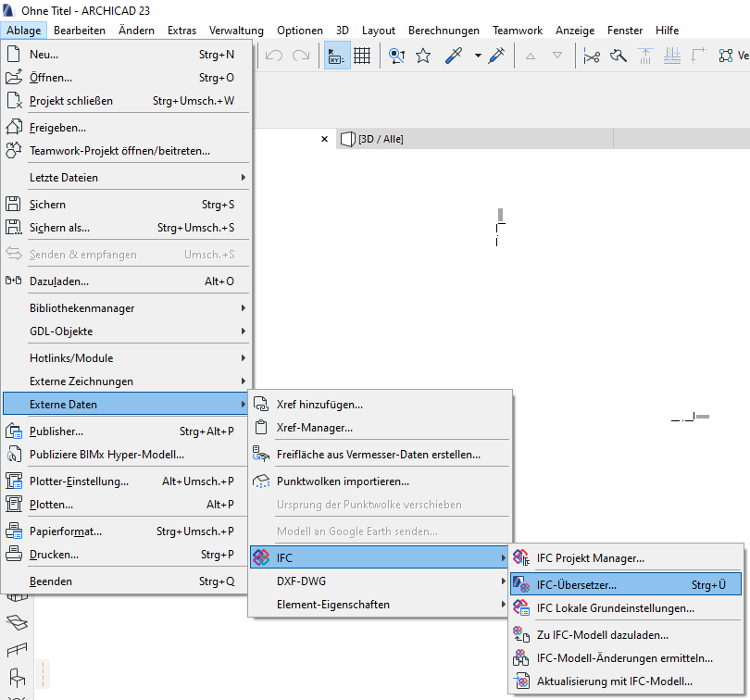Viewport: 750px width, 700px height.
Task: Open IFC Projekt Manager...
Action: pyautogui.click(x=626, y=558)
